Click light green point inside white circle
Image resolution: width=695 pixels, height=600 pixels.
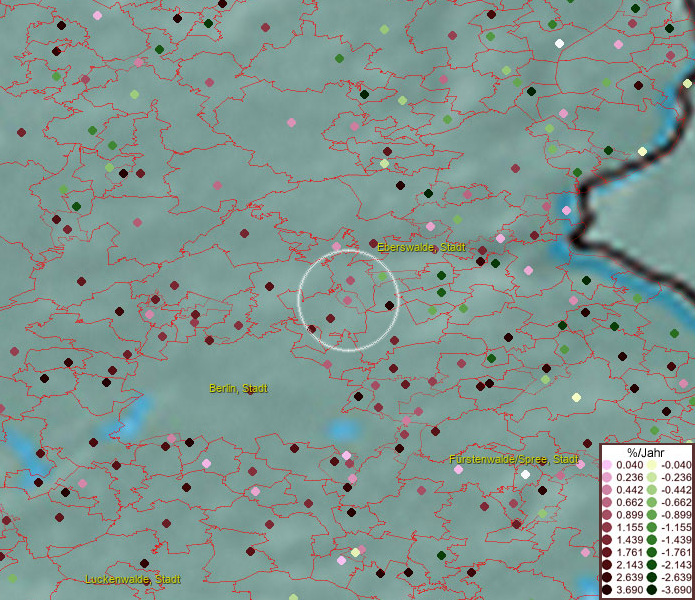[383, 276]
